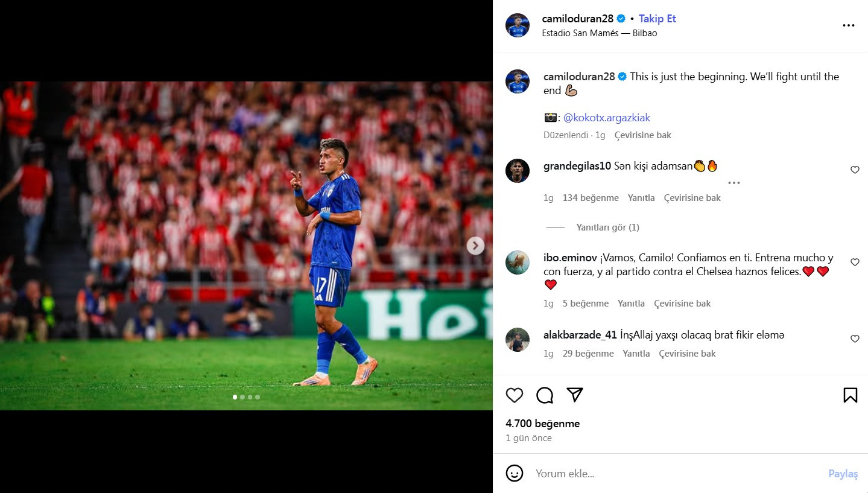Screen dimensions: 868x493
Task: Go to next photo in carousel
Action: point(475,246)
